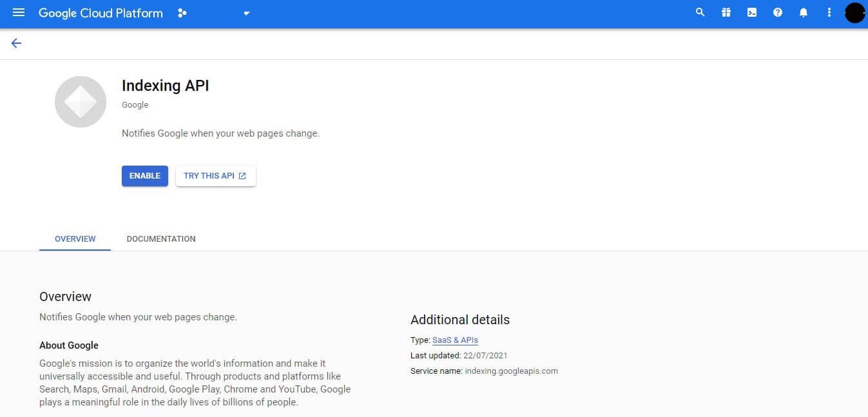868x417 pixels.
Task: Switch to the DOCUMENTATION tab
Action: [x=161, y=238]
